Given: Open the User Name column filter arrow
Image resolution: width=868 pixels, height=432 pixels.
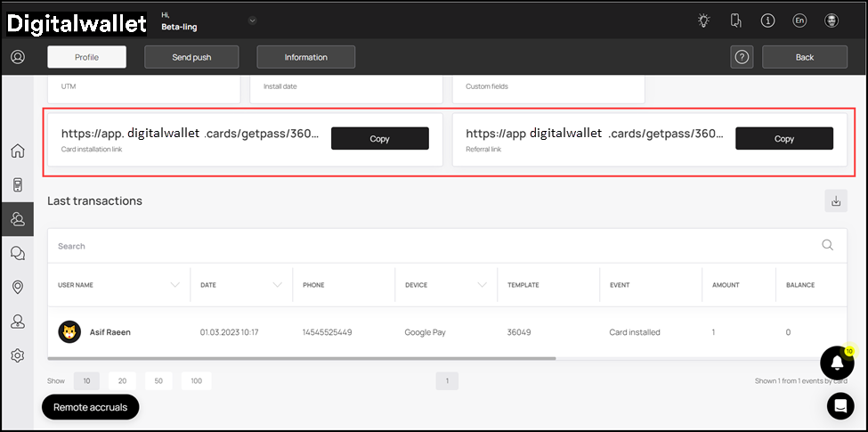Looking at the screenshot, I should (174, 285).
